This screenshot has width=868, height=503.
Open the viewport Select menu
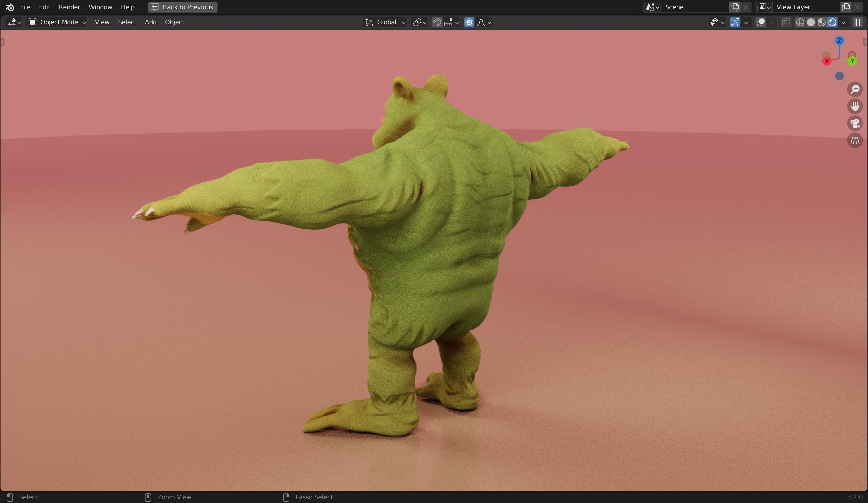click(127, 22)
